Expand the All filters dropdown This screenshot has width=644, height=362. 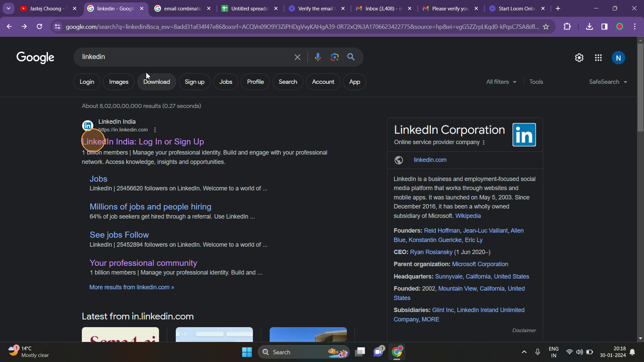(x=501, y=82)
